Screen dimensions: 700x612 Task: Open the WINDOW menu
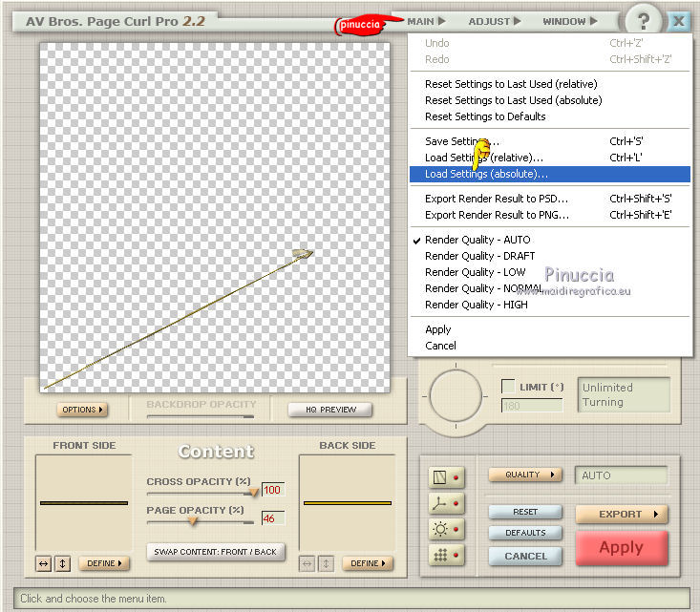pos(569,21)
